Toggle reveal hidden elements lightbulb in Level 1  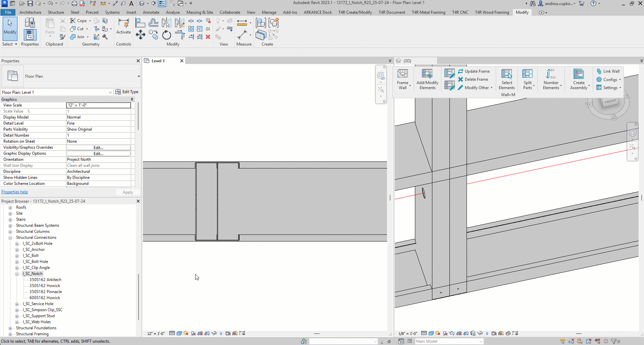click(x=221, y=333)
